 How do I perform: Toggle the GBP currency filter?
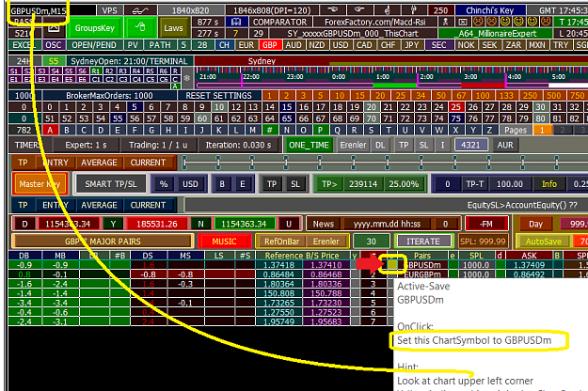tap(270, 45)
